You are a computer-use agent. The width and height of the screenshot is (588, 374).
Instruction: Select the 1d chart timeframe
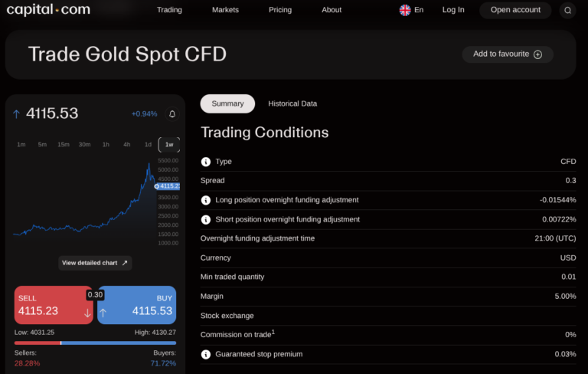pos(148,145)
